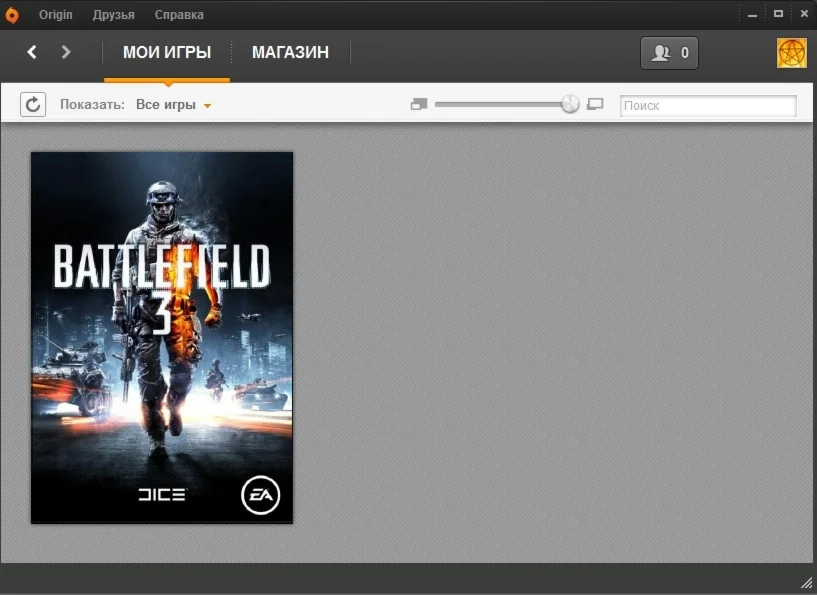Click the Origin logo in the title bar

click(13, 13)
